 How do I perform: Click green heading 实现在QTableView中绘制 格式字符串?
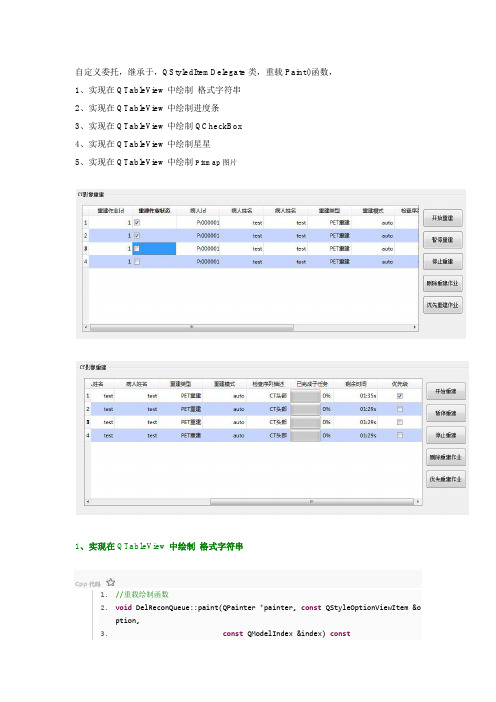(159, 547)
